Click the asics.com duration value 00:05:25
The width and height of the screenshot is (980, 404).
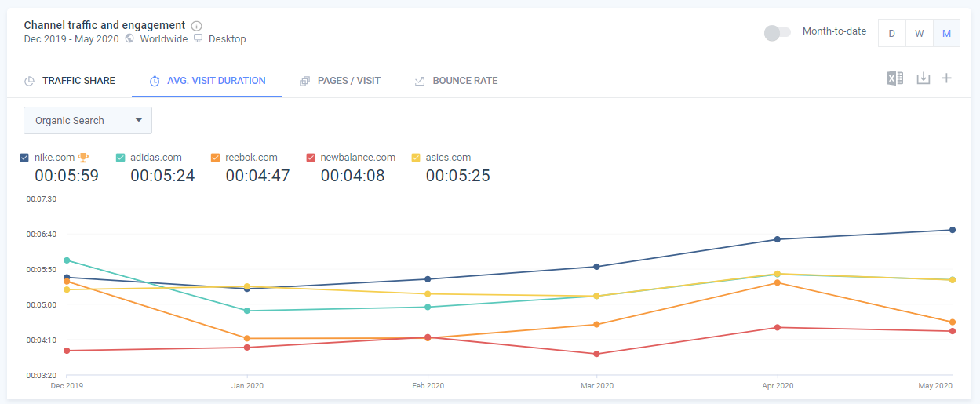pos(458,176)
